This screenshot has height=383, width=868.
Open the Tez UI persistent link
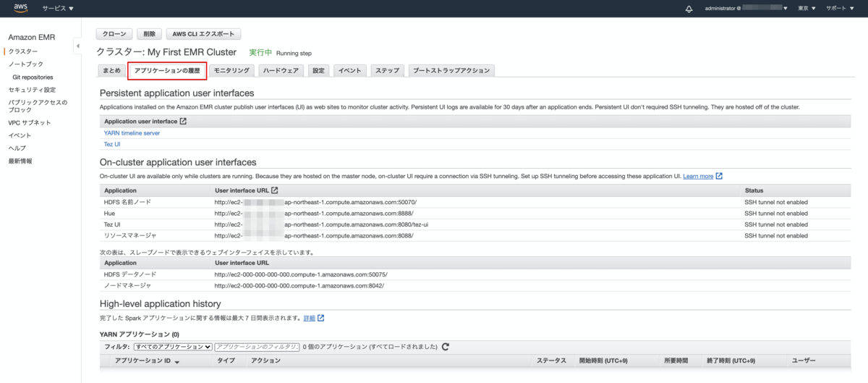(x=112, y=144)
